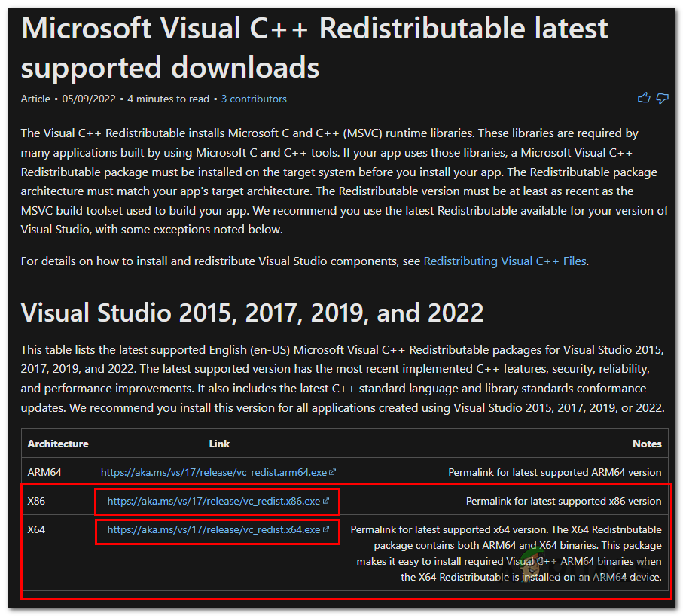Select the X64 architecture cell

coord(36,529)
